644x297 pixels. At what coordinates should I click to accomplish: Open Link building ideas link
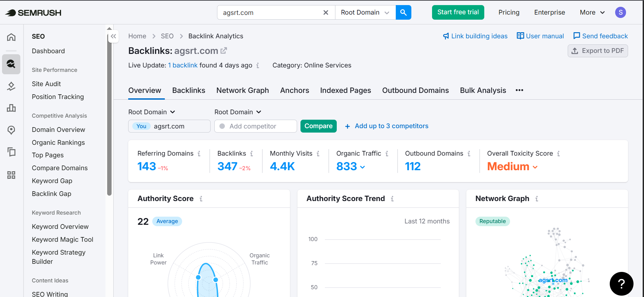coord(475,36)
